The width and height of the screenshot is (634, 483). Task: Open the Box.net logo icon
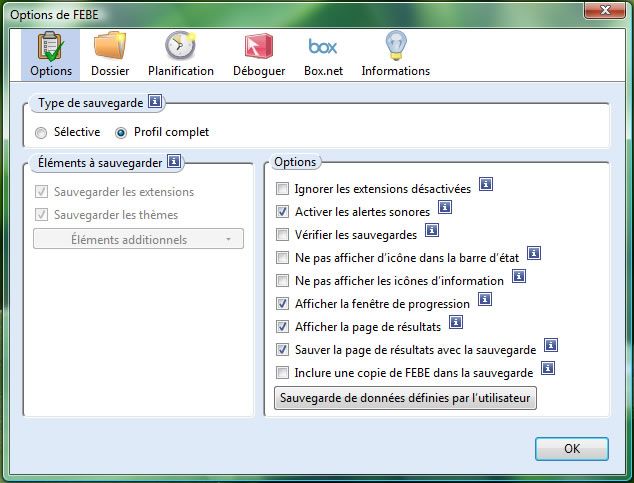[323, 46]
